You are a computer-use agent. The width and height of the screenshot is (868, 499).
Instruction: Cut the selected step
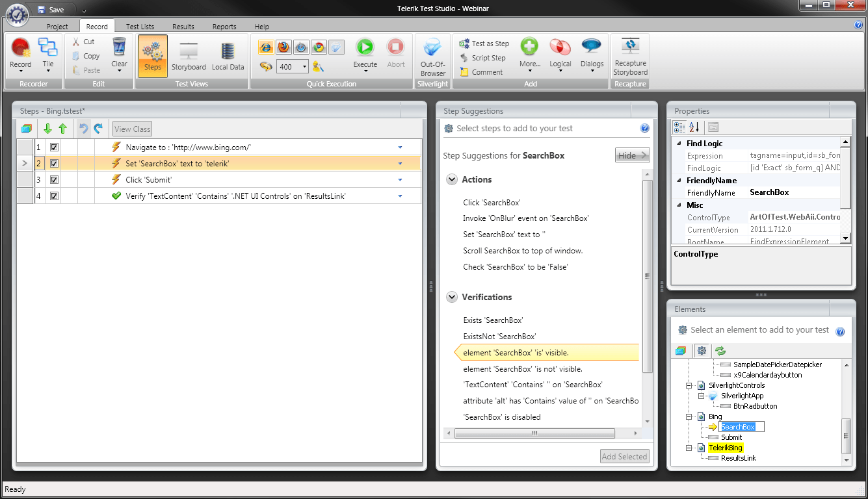[x=83, y=42]
